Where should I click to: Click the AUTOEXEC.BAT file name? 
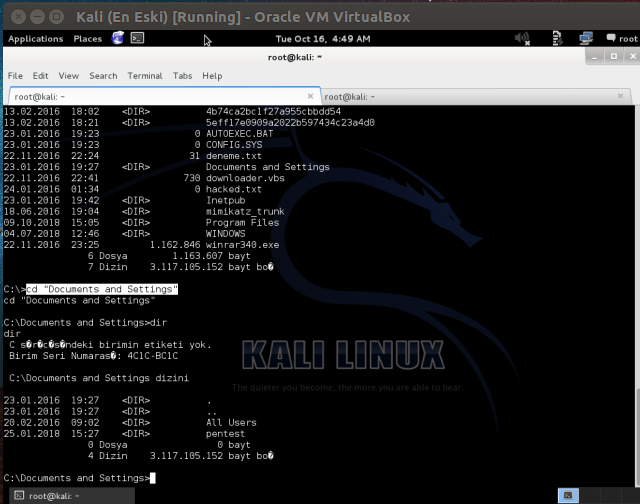[x=239, y=134]
